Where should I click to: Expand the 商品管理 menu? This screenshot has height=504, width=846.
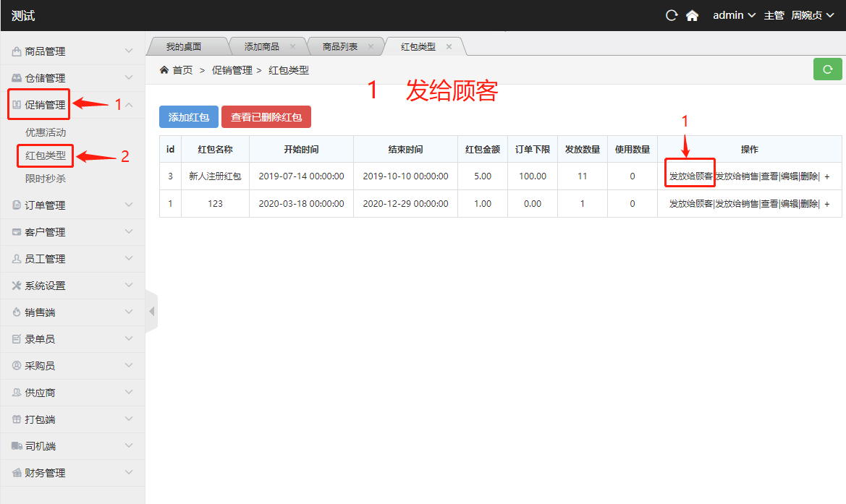[72, 51]
